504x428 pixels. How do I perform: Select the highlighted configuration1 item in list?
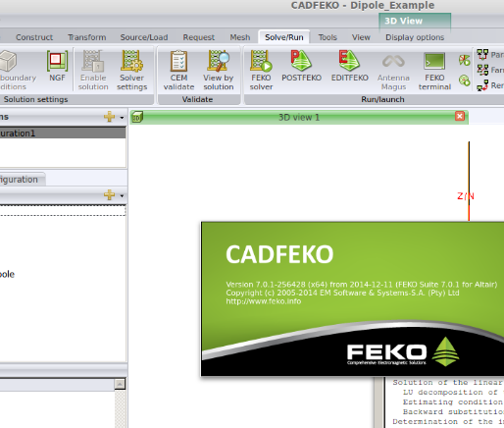tap(63, 134)
